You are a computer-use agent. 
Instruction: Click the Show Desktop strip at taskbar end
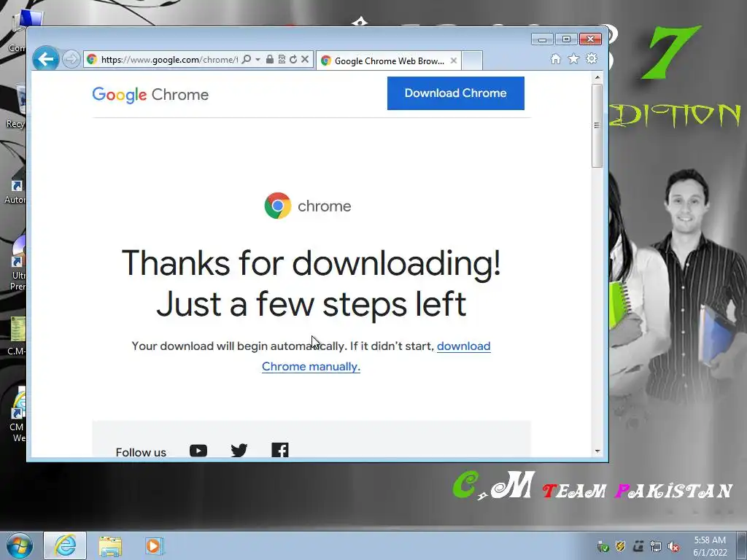742,545
